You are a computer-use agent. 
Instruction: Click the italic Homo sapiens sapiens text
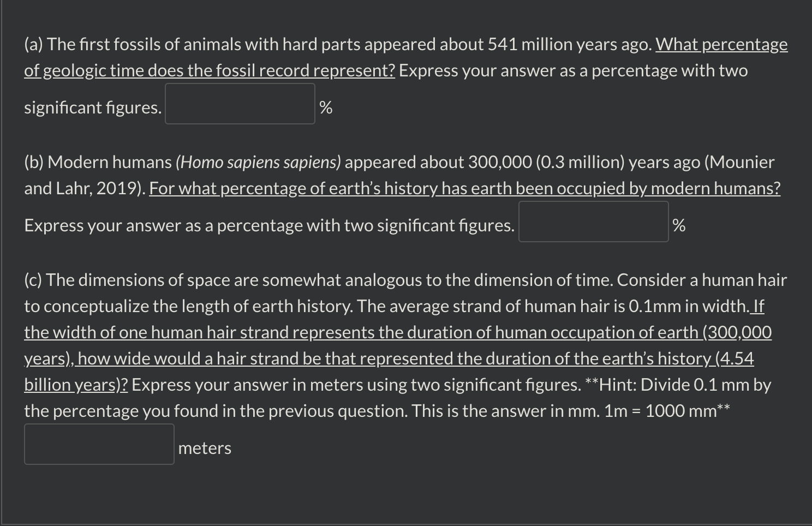260,162
